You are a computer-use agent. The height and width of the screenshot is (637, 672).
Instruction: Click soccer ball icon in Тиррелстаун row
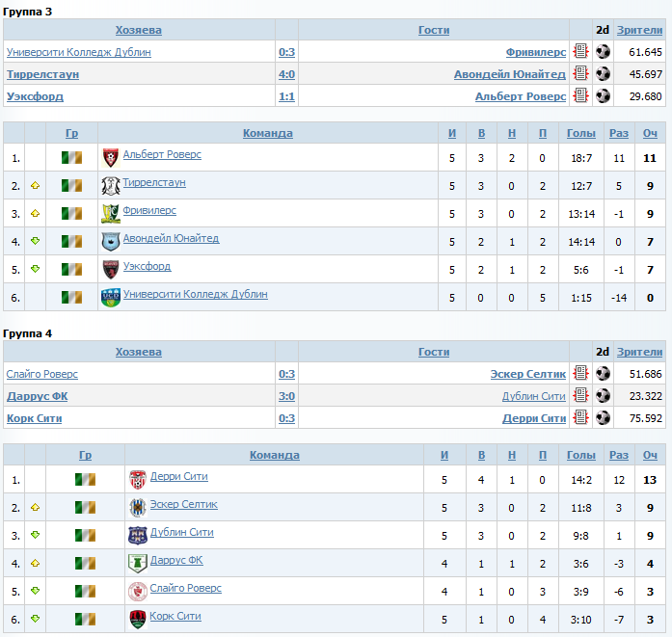pyautogui.click(x=603, y=73)
